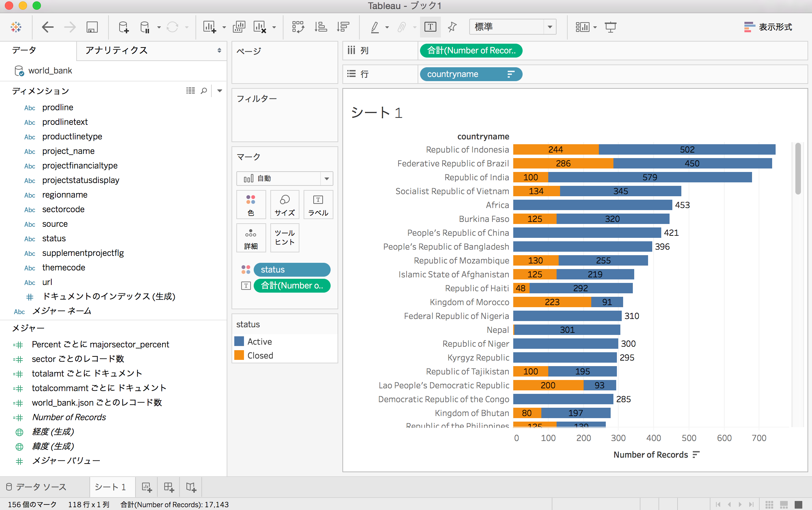
Task: Toggle the fix axes pin icon
Action: click(452, 27)
